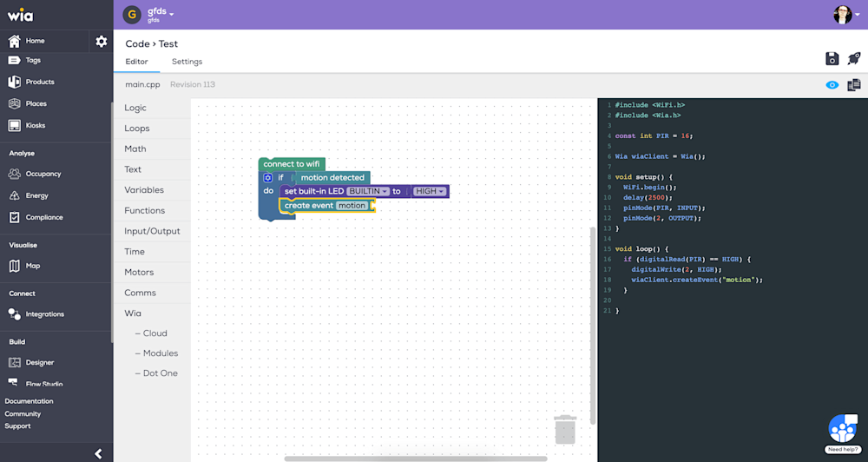Open the Math block category
This screenshot has height=462, width=868.
(x=135, y=149)
